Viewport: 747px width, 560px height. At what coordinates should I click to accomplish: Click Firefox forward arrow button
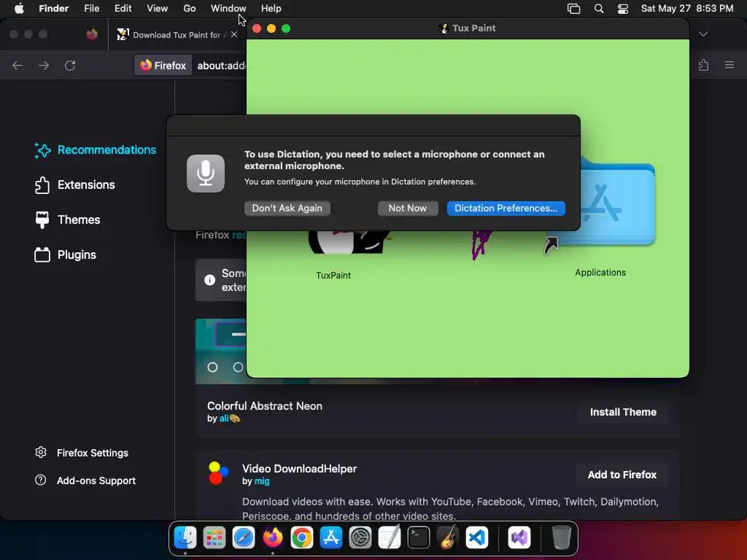tap(44, 65)
